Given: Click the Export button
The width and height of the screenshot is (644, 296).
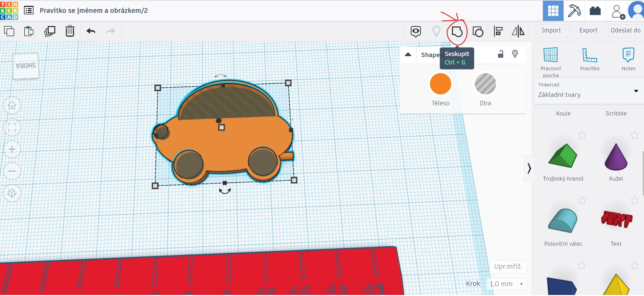Looking at the screenshot, I should coord(588,31).
